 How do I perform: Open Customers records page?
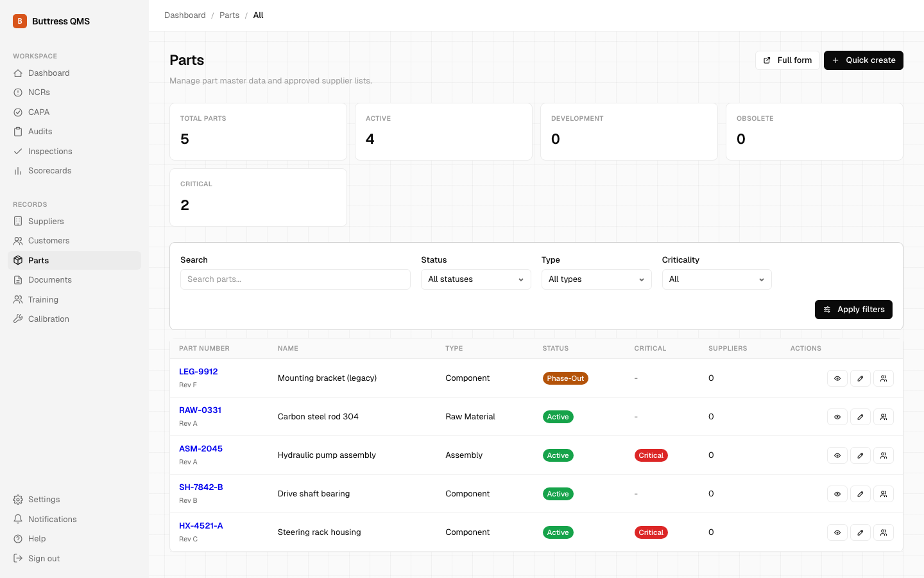click(74, 241)
